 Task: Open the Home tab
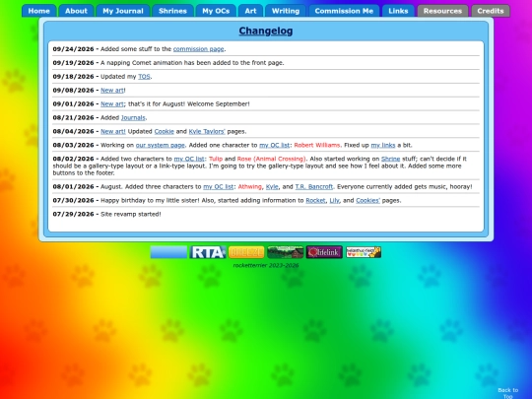[39, 11]
